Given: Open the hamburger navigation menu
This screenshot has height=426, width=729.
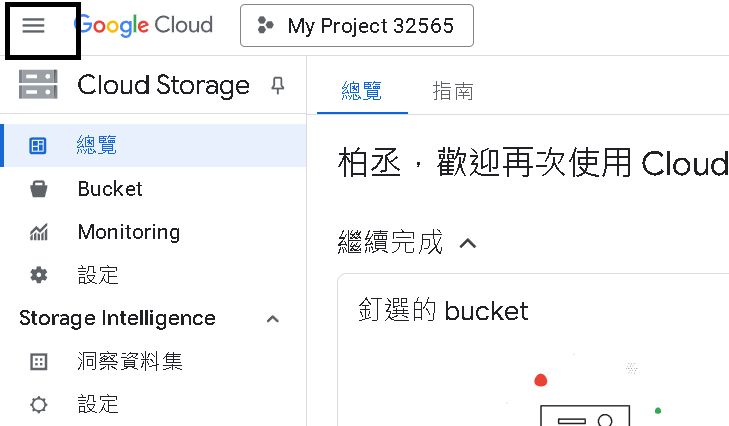Looking at the screenshot, I should (33, 25).
